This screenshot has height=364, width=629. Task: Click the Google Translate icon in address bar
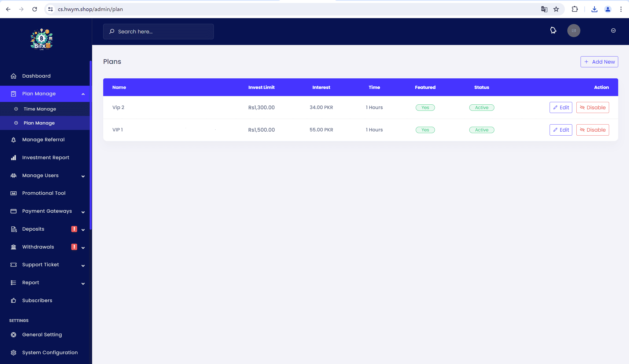[544, 9]
